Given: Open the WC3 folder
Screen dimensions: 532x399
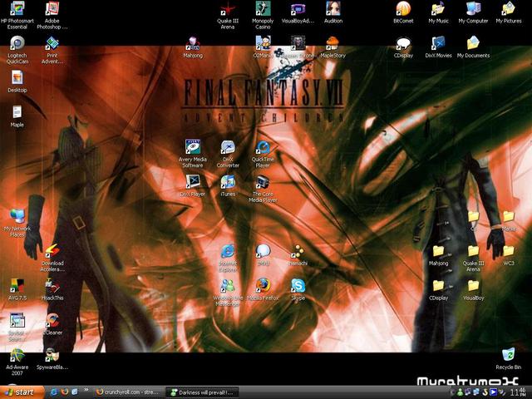Looking at the screenshot, I should click(508, 255).
